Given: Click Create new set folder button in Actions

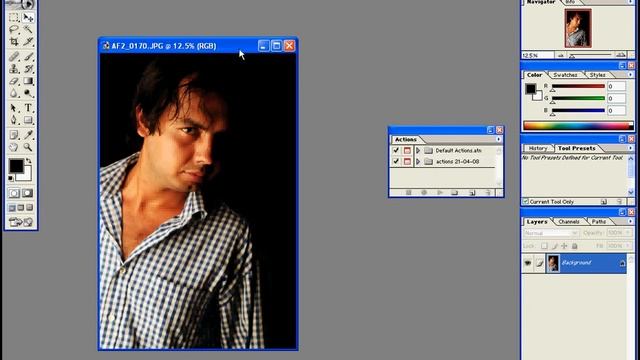Looking at the screenshot, I should click(455, 193).
